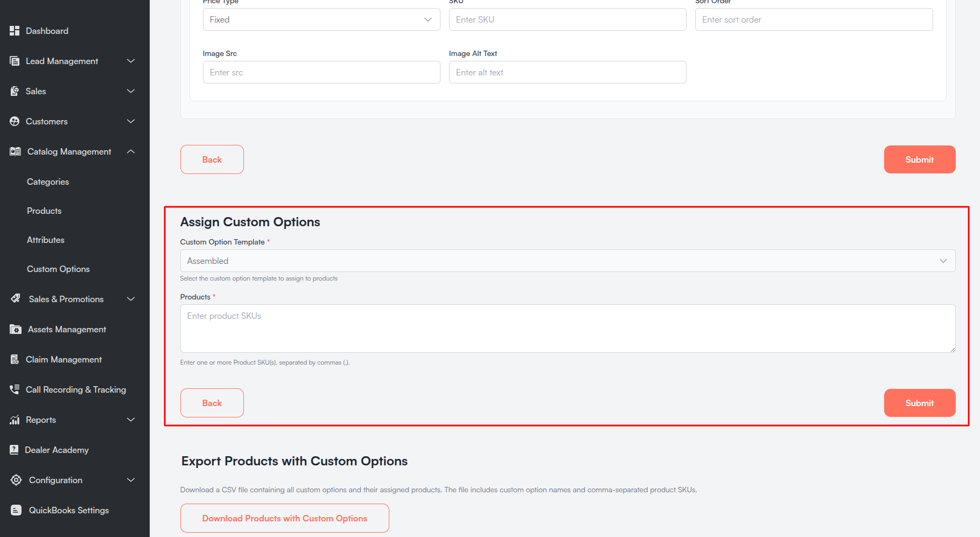Click the Sales sidebar icon
980x537 pixels.
(x=15, y=91)
